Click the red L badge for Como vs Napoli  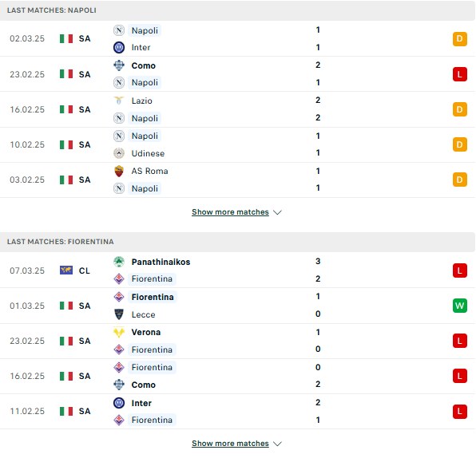point(459,74)
